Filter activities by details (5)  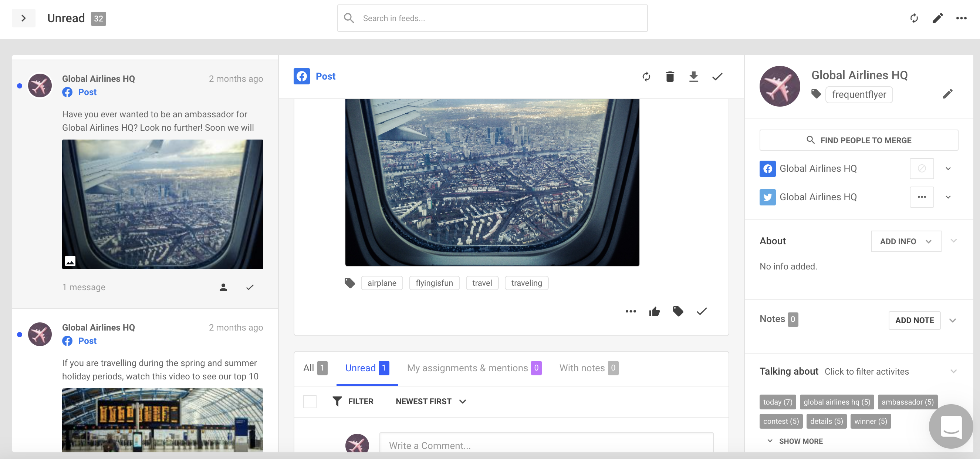point(826,421)
